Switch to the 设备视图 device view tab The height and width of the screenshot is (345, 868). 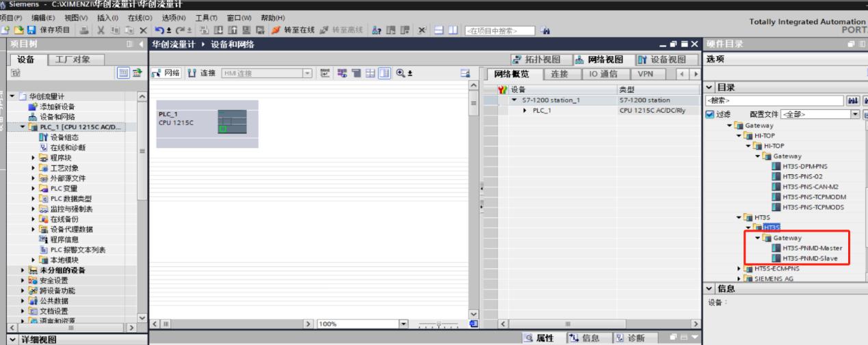point(662,59)
